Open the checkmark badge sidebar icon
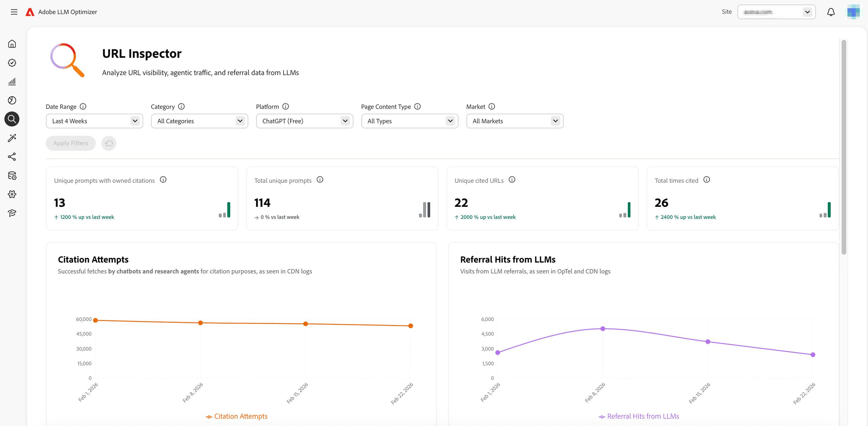The image size is (868, 426). (x=12, y=62)
